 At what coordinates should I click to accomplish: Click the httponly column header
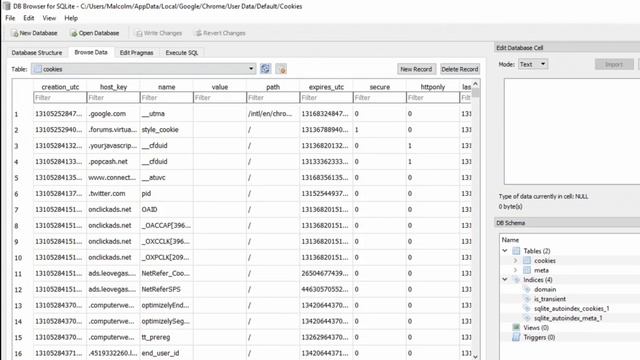tap(433, 87)
